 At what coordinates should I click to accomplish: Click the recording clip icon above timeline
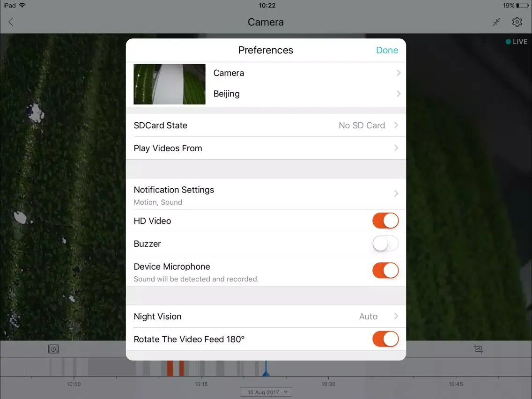[53, 349]
